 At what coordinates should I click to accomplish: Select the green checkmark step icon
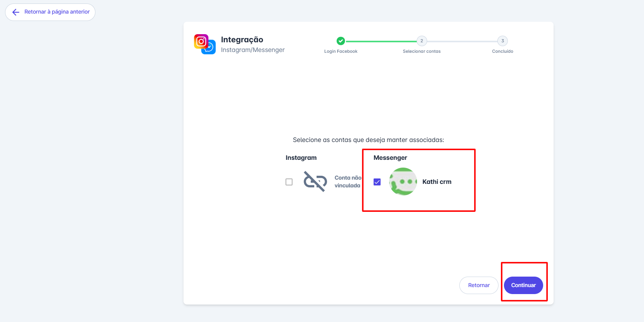pyautogui.click(x=341, y=41)
